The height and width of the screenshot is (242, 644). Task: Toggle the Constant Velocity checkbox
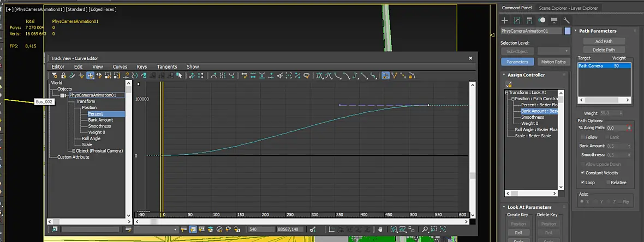click(x=583, y=173)
